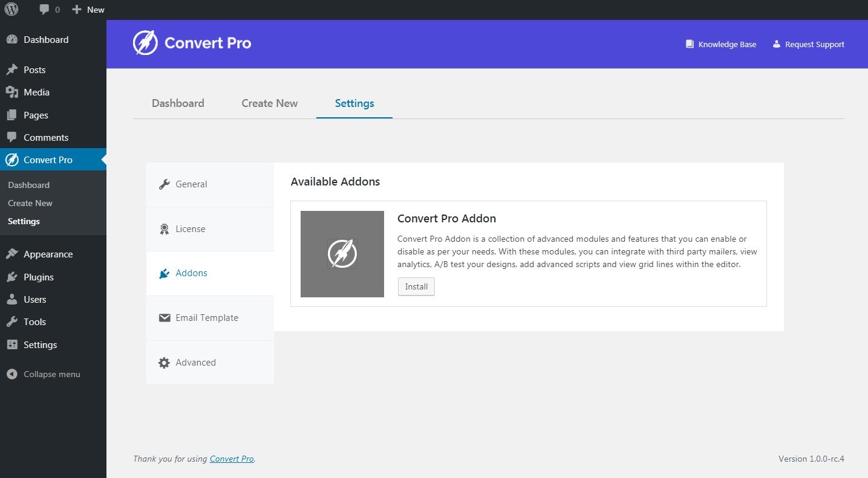Open Users in the sidebar
Viewport: 868px width, 478px height.
tap(53, 300)
